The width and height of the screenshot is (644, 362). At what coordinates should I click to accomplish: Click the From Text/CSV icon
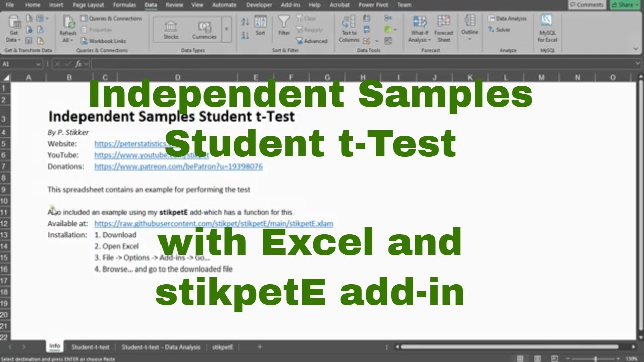[29, 18]
